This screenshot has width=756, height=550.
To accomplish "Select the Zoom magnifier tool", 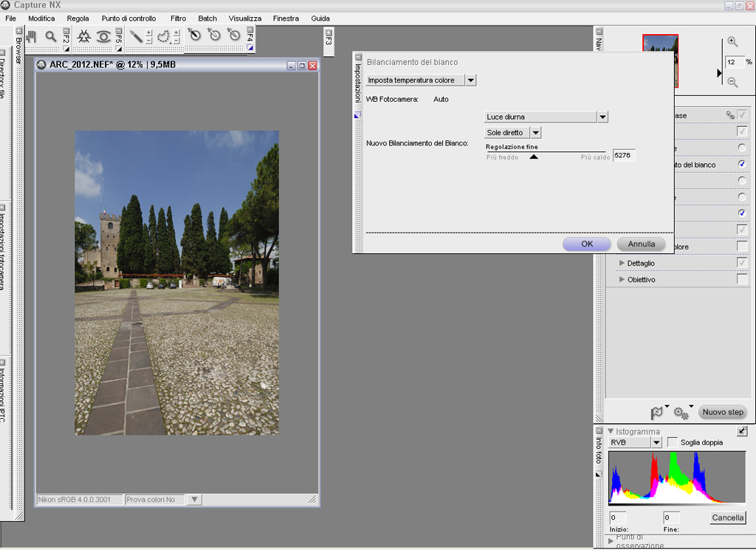I will point(51,36).
